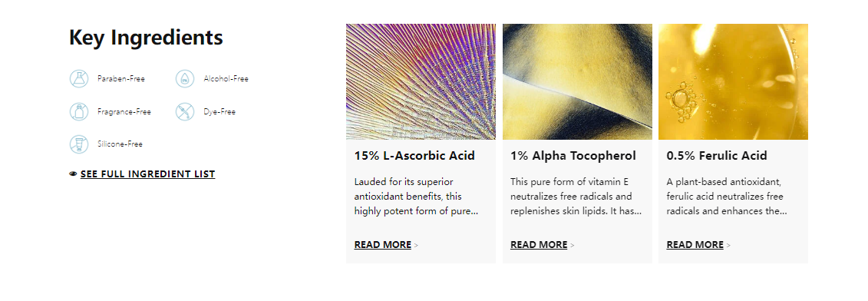Select the 15% L-Ascorbic Acid heading
This screenshot has width=868, height=301.
coord(414,156)
